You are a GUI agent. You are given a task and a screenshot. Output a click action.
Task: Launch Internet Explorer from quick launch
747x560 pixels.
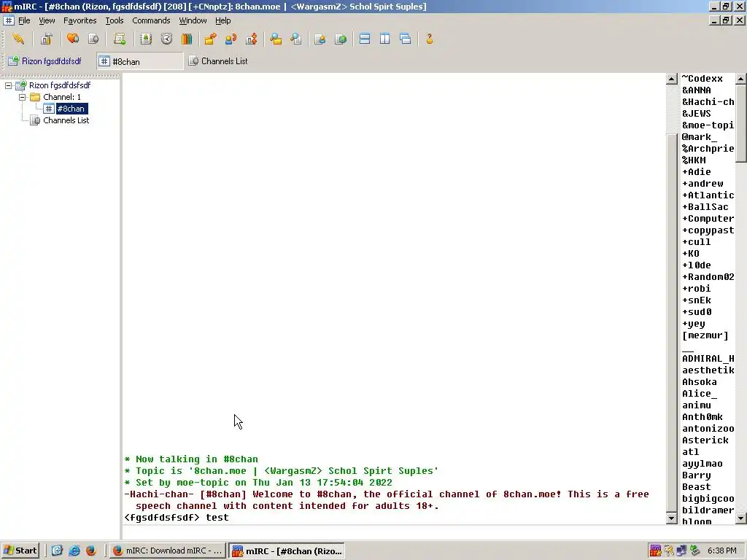(74, 551)
